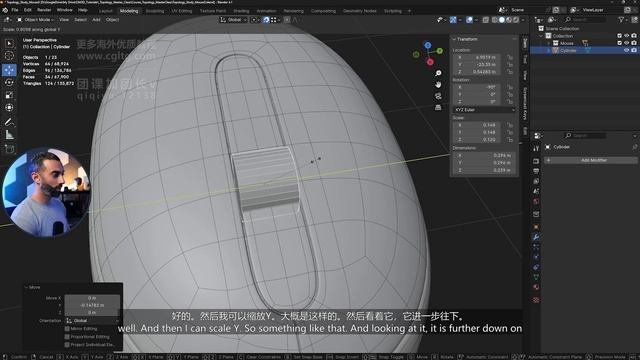Viewport: 640px width, 360px height.
Task: Select solid viewport shading mode
Action: [x=502, y=20]
